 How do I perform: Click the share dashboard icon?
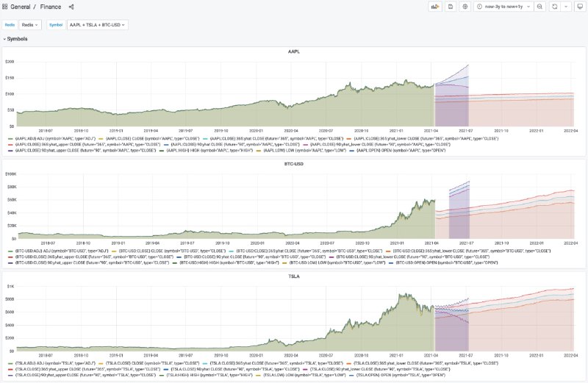click(x=71, y=7)
